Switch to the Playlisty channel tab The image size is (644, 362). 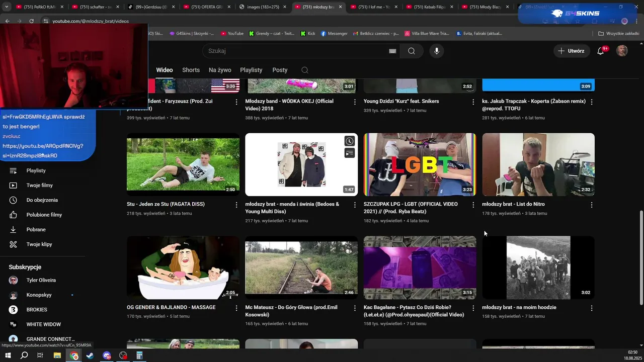(251, 70)
